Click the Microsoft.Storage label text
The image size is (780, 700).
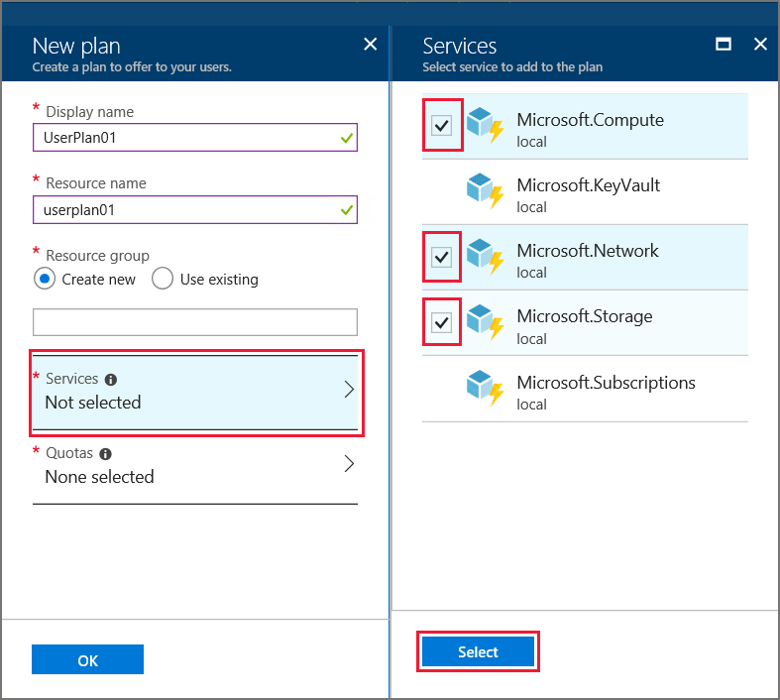pos(585,316)
